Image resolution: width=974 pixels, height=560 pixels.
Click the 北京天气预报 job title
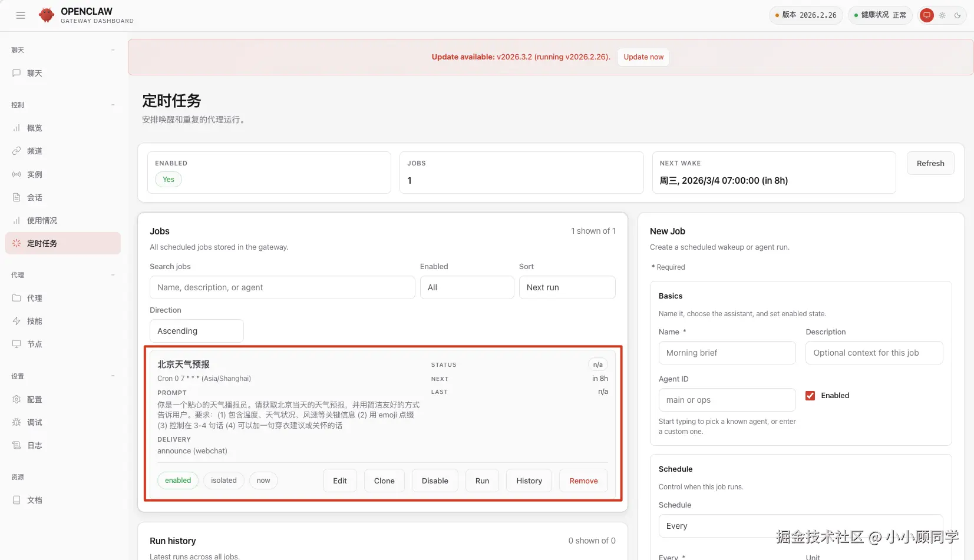click(x=183, y=365)
